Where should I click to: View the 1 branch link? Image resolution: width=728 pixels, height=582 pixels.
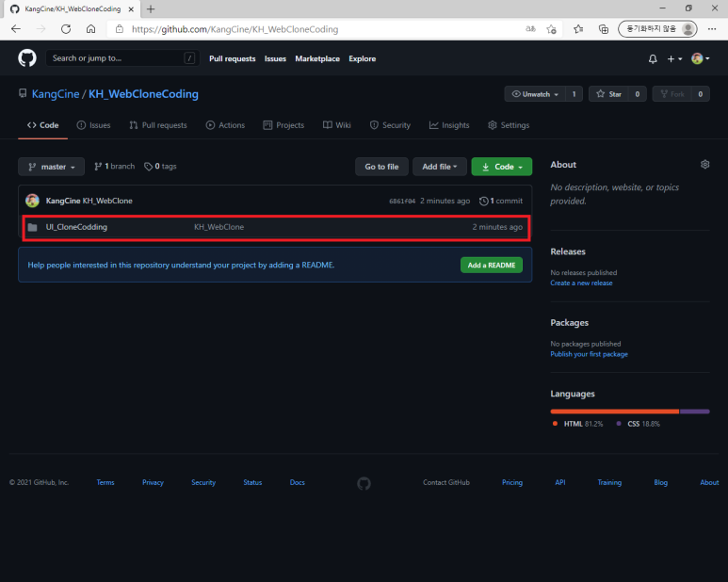pos(114,166)
